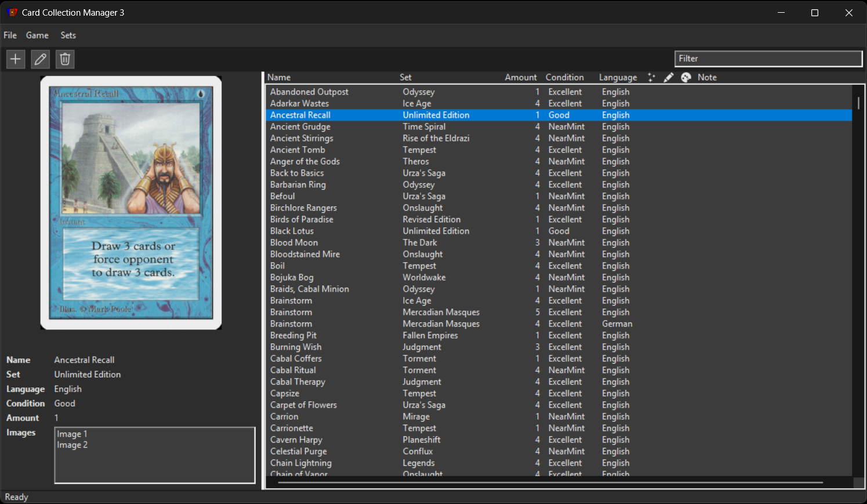867x504 pixels.
Task: Click the pencil column header icon
Action: (669, 77)
